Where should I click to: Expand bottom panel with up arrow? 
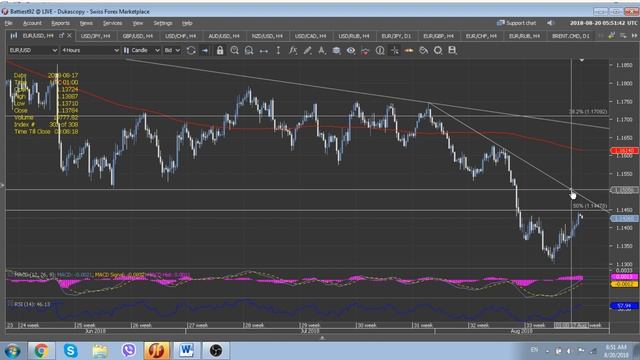(322, 338)
